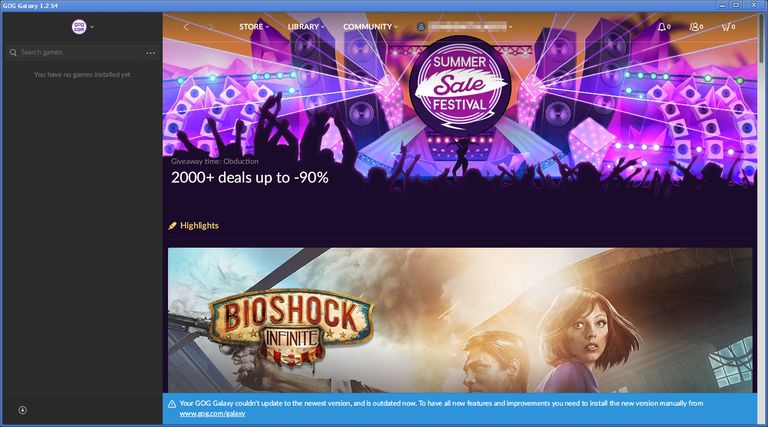Click the back navigation arrow
This screenshot has height=427, width=768.
click(x=186, y=27)
